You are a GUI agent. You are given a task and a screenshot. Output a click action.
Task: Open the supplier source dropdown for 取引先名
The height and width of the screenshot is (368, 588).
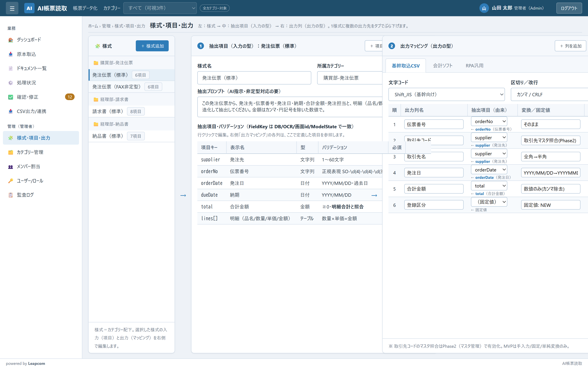(x=489, y=154)
